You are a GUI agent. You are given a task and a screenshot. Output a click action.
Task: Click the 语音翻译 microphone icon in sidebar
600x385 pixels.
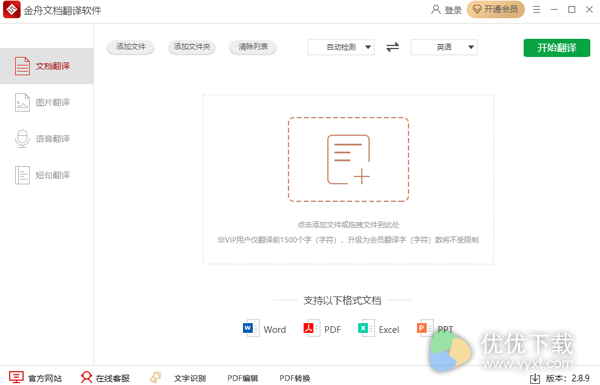(x=22, y=139)
